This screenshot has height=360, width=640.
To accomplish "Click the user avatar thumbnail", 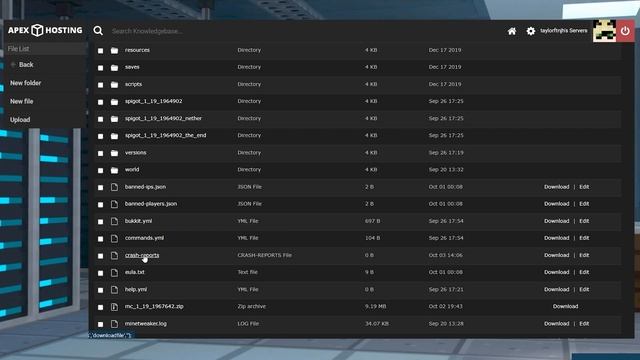I will tap(604, 31).
